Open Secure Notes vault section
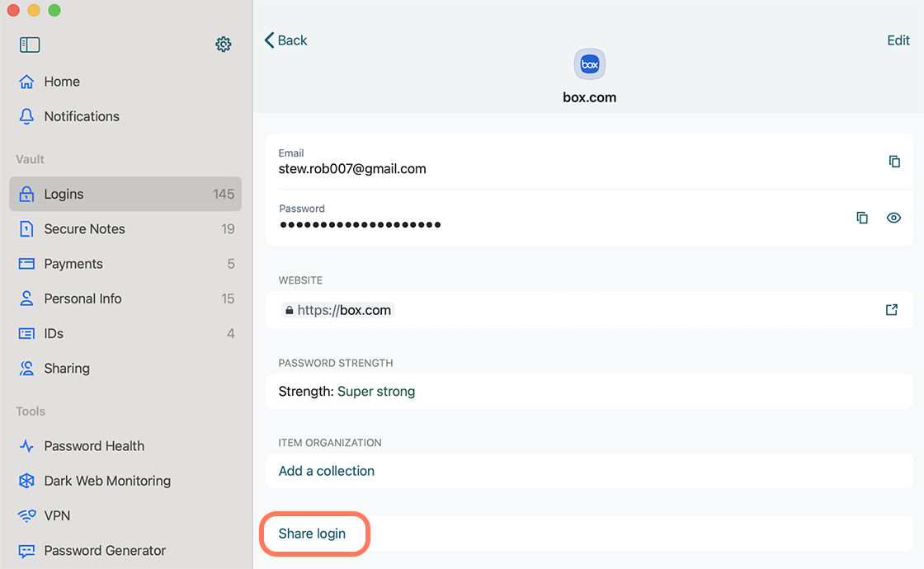This screenshot has width=924, height=569. tap(125, 228)
